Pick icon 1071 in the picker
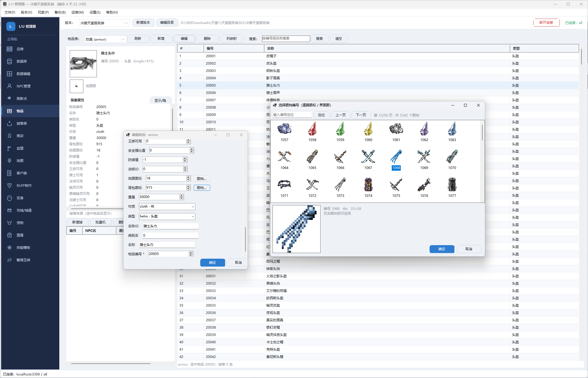The height and width of the screenshot is (378, 588). (284, 188)
